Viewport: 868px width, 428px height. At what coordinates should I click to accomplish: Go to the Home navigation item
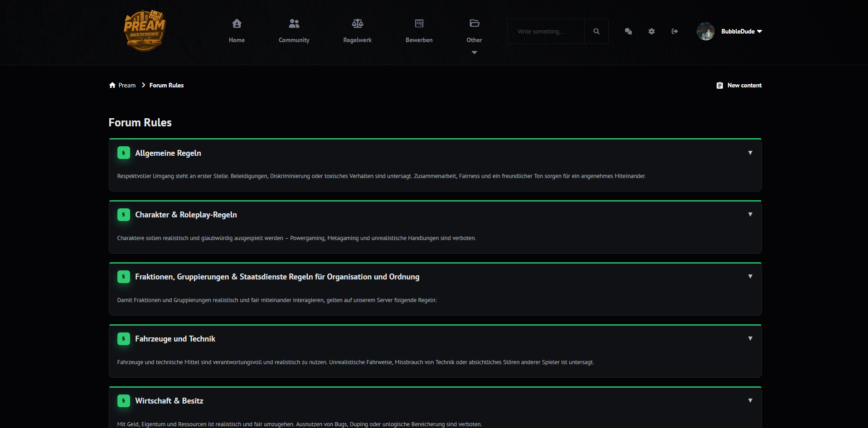tap(237, 31)
